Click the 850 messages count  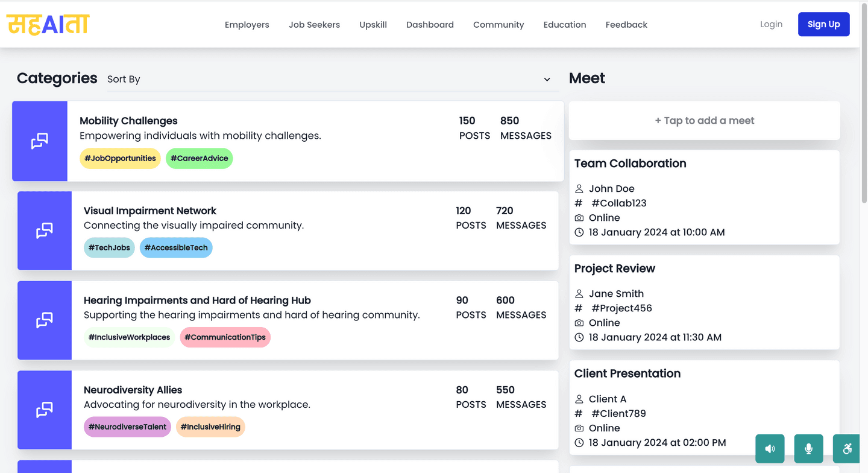point(509,121)
